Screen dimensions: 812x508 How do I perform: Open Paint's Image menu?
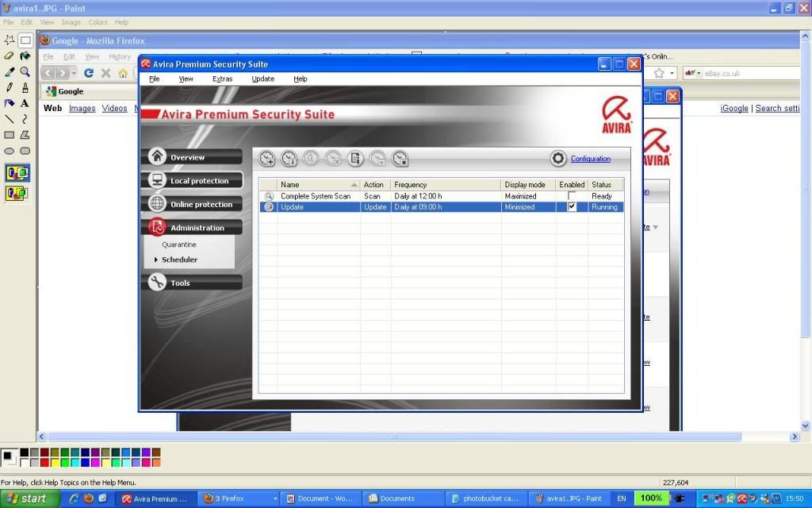click(x=71, y=22)
